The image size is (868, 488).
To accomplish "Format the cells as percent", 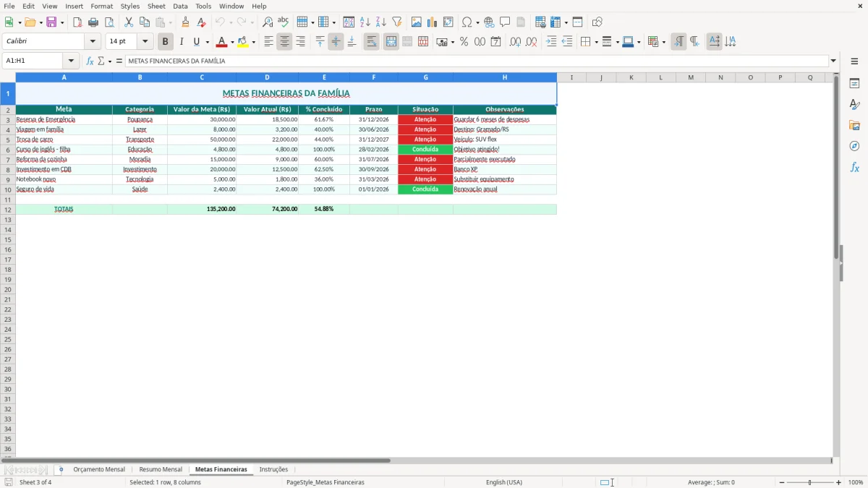I will pyautogui.click(x=464, y=42).
